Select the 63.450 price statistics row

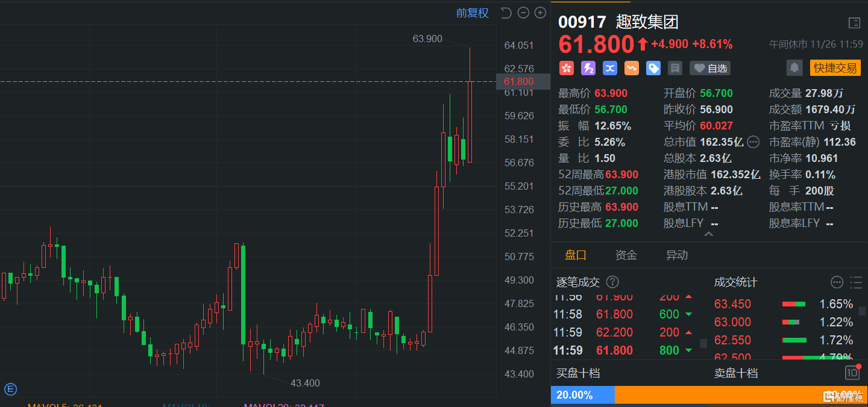pyautogui.click(x=785, y=304)
